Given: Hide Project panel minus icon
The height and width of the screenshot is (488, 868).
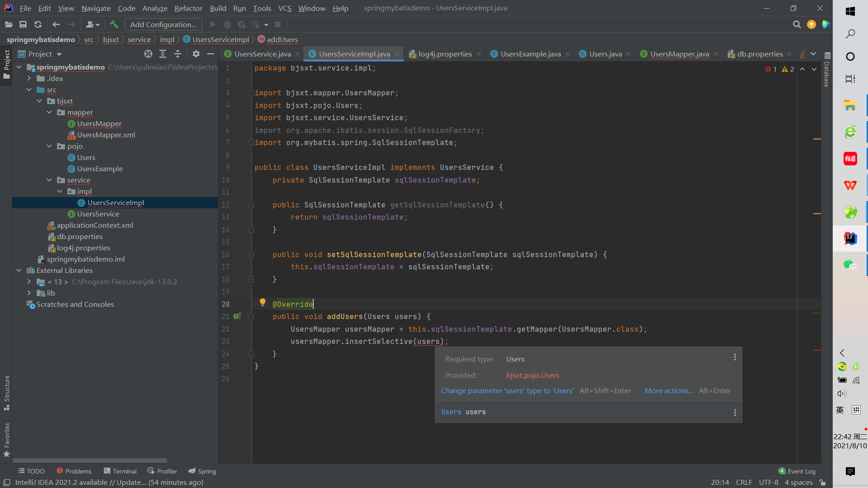Looking at the screenshot, I should click(x=210, y=54).
